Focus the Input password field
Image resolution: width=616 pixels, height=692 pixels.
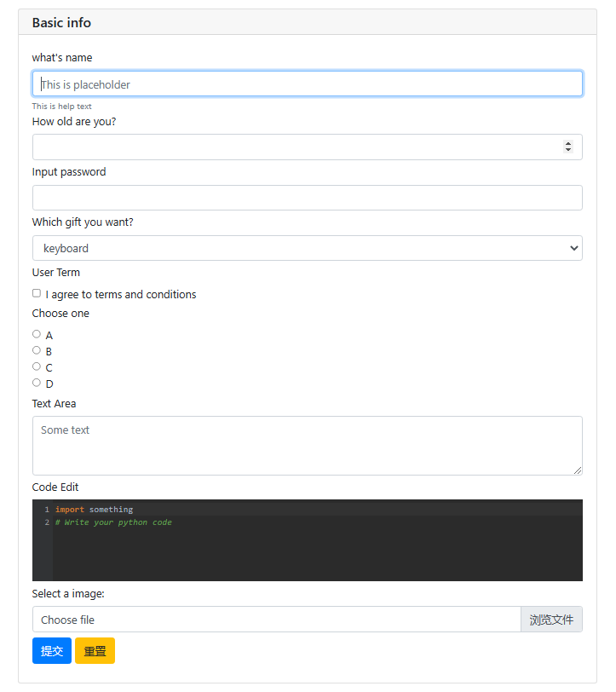coord(307,198)
